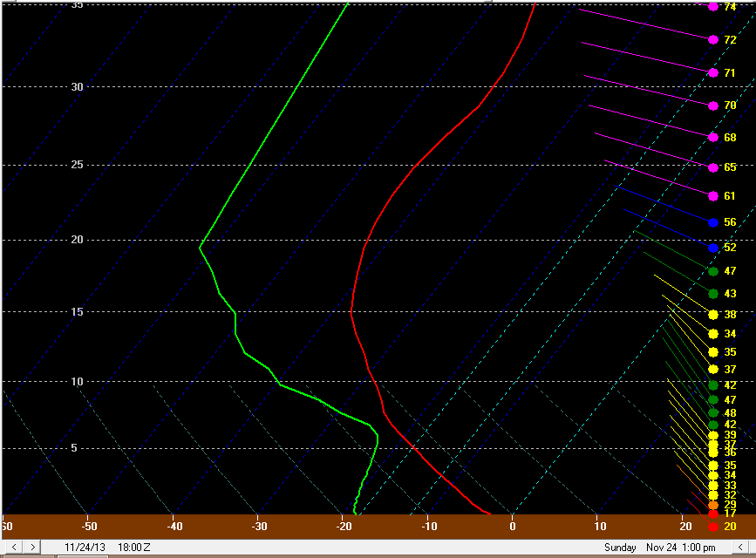Image resolution: width=756 pixels, height=558 pixels.
Task: Select the green wind dot labeled 43
Action: 713,294
